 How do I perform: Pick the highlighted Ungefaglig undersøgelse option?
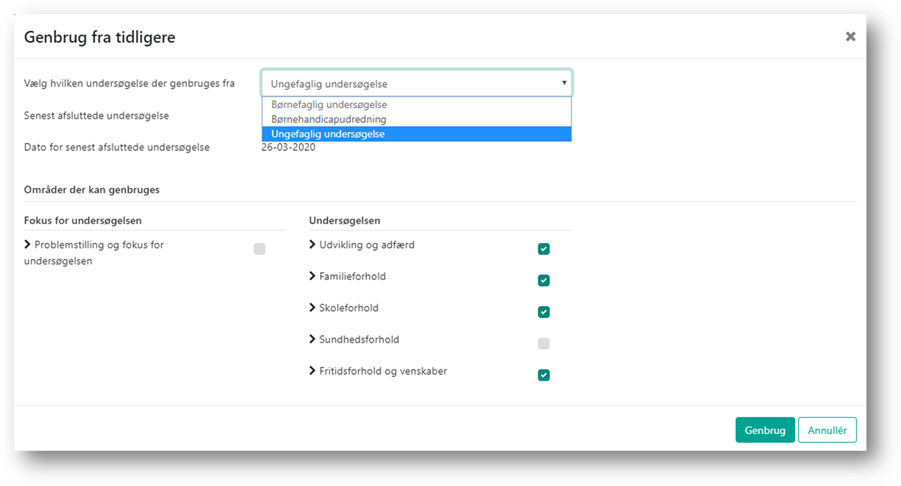(328, 134)
